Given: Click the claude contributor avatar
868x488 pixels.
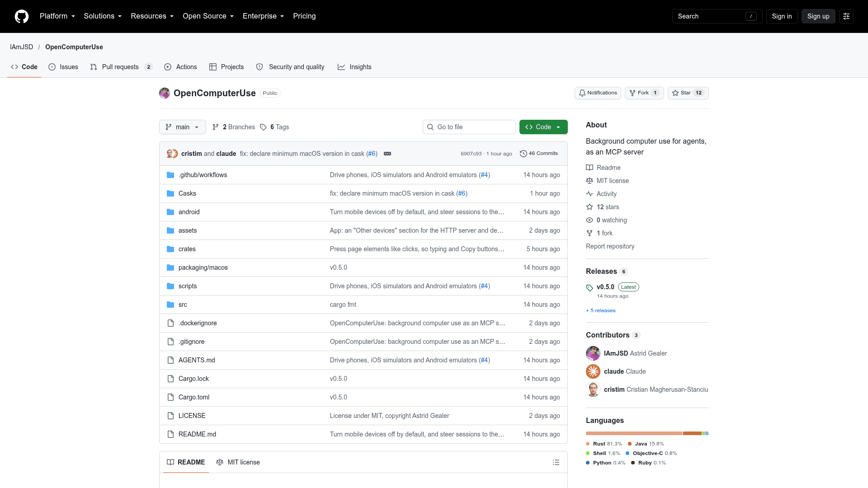Looking at the screenshot, I should 593,371.
